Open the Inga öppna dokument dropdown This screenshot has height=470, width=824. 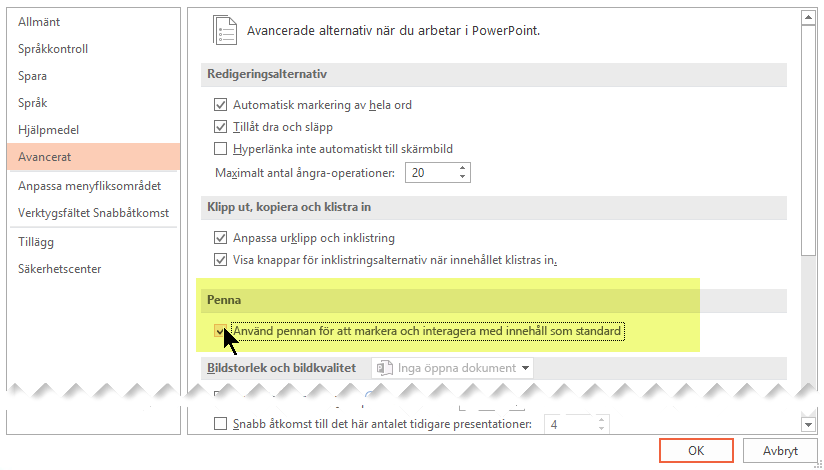452,368
